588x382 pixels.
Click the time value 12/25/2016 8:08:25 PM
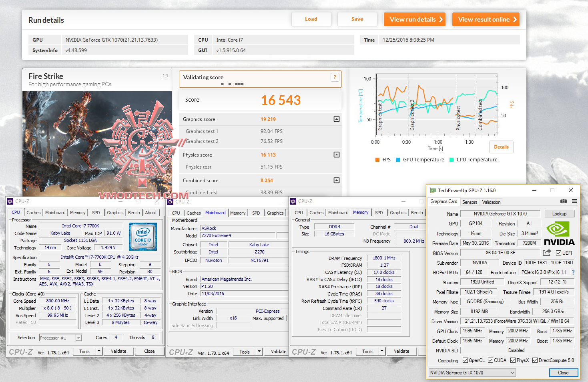click(x=408, y=40)
